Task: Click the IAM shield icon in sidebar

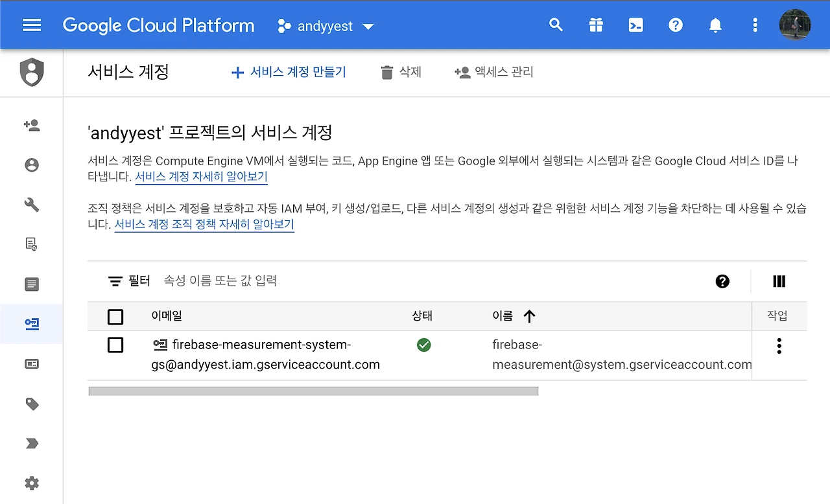Action: click(32, 72)
